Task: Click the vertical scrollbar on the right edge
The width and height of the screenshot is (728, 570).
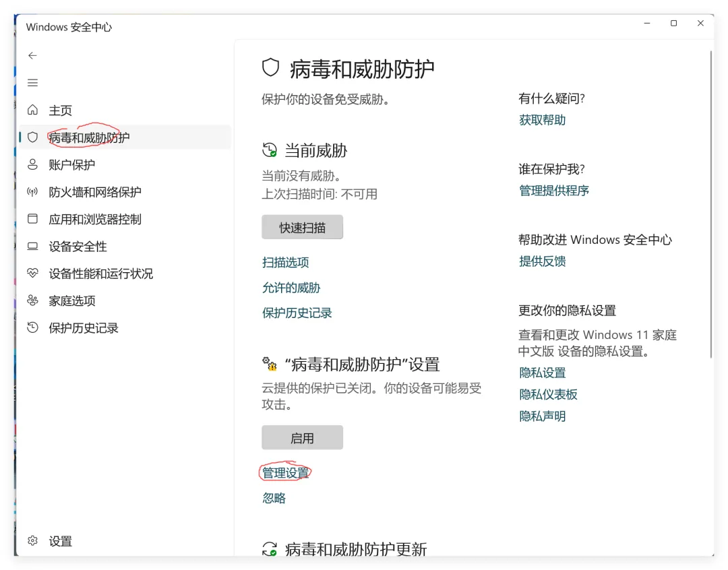Action: 711,204
